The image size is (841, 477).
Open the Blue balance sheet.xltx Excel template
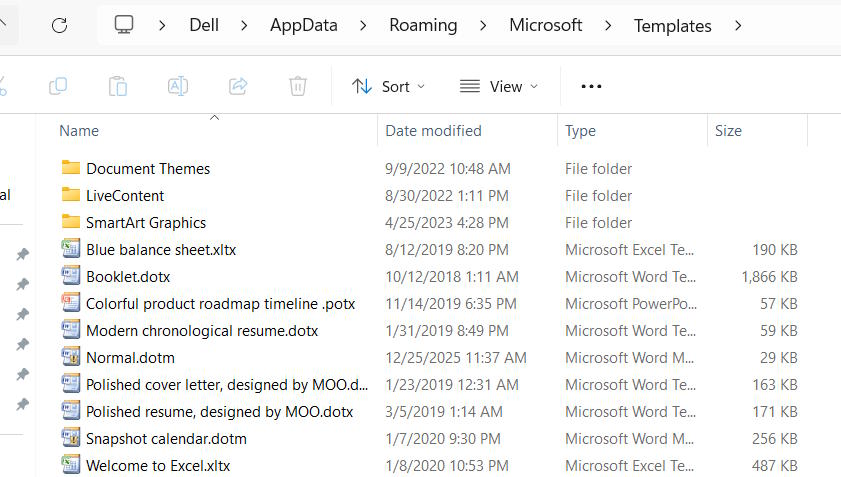click(x=160, y=249)
